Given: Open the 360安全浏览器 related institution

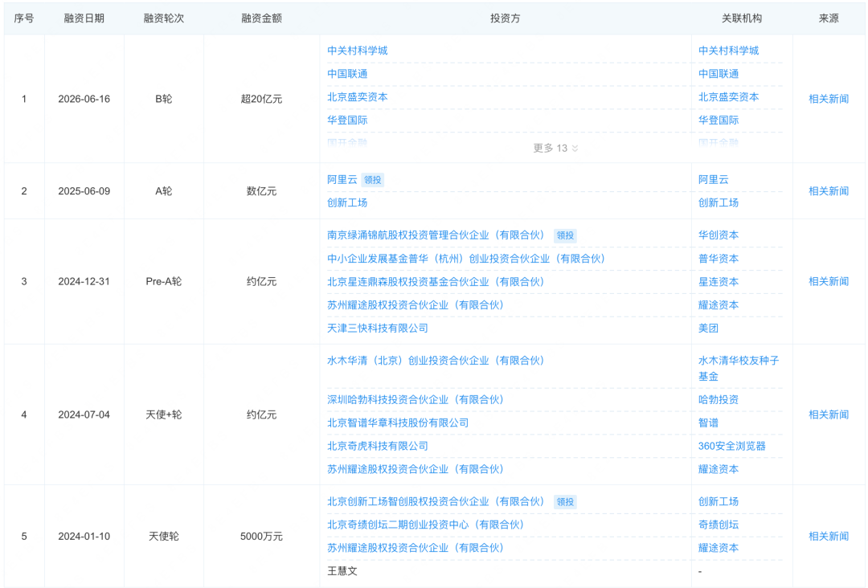Looking at the screenshot, I should tap(731, 447).
